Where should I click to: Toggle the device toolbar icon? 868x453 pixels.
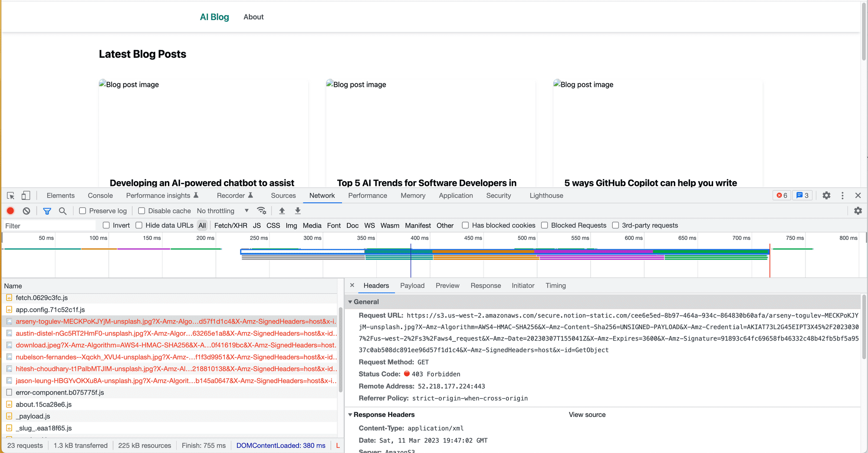tap(26, 195)
